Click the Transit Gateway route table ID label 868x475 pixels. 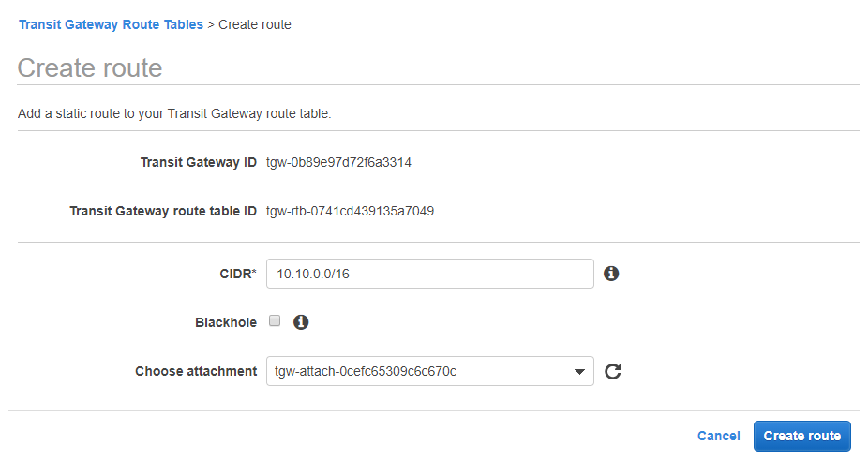[x=163, y=211]
